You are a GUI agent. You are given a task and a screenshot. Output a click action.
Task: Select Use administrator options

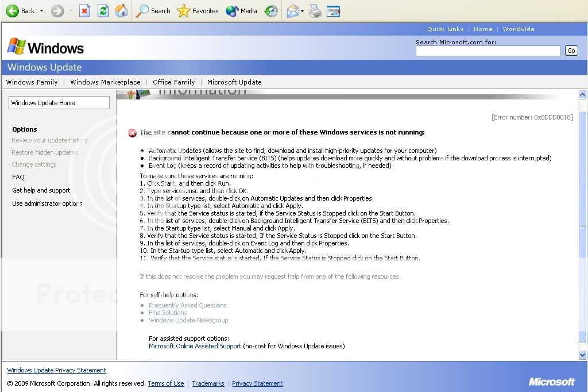tap(47, 203)
